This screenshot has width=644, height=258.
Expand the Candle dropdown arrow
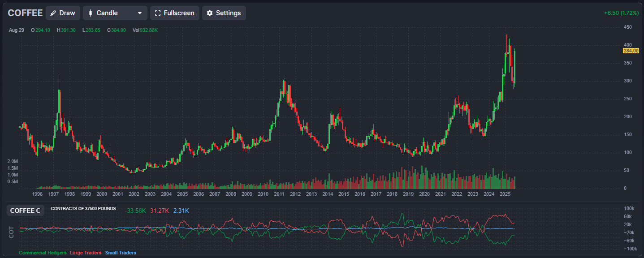point(140,13)
